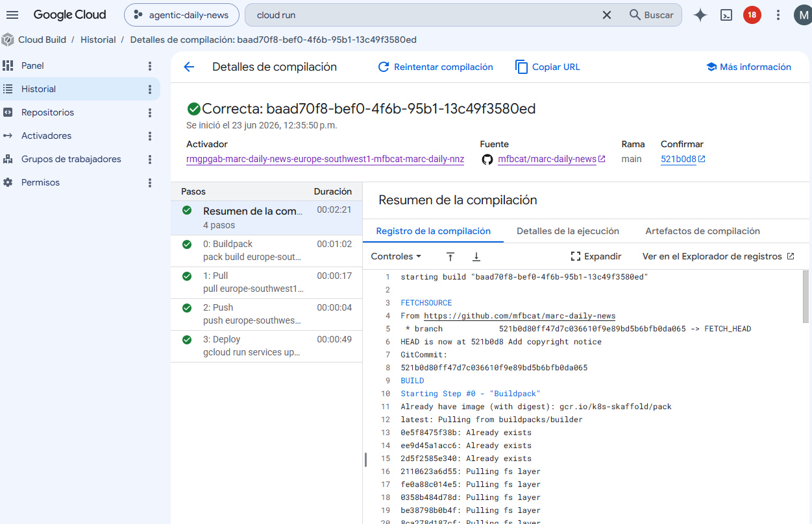Viewport: 812px width, 524px height.
Task: Click Reintentar compilación
Action: click(436, 67)
